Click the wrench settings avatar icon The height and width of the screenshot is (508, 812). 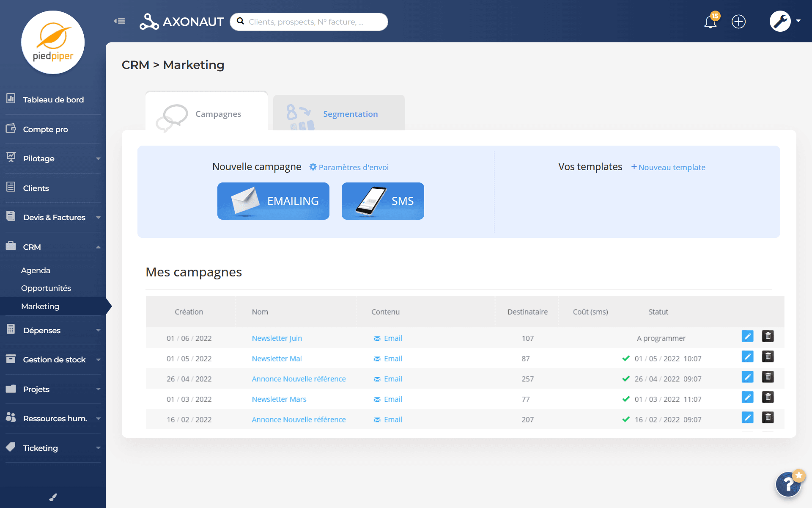pos(780,21)
